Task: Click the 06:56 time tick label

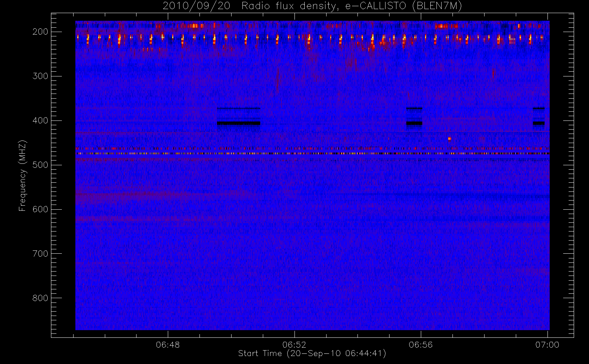Action: tap(421, 345)
